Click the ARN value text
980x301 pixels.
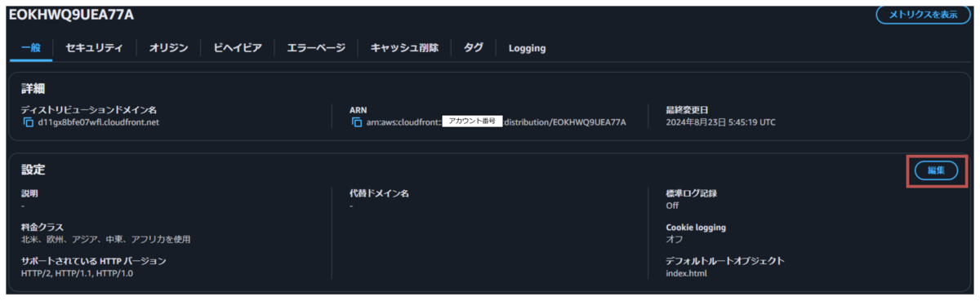pyautogui.click(x=496, y=122)
